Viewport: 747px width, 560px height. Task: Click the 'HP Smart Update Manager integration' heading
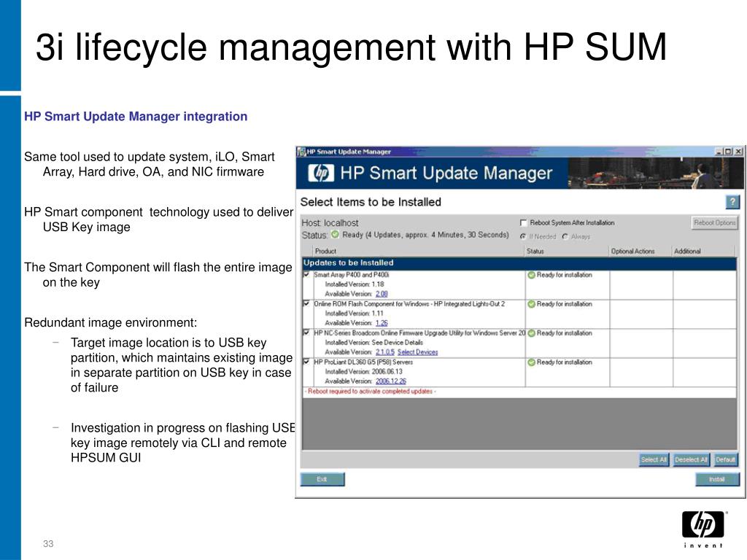(136, 117)
